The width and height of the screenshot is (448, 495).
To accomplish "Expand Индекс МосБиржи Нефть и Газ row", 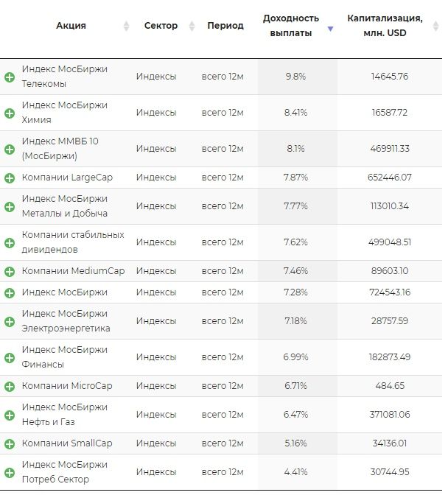I will [x=10, y=415].
